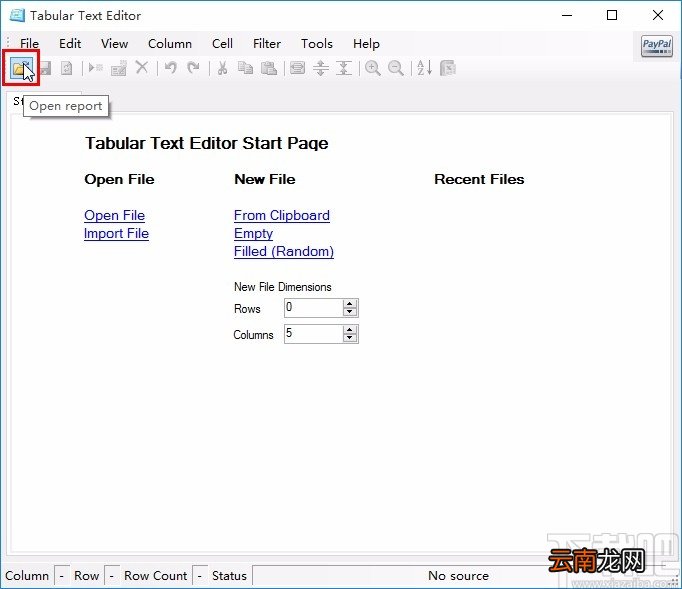This screenshot has height=589, width=682.
Task: Click the Import File link
Action: 116,234
